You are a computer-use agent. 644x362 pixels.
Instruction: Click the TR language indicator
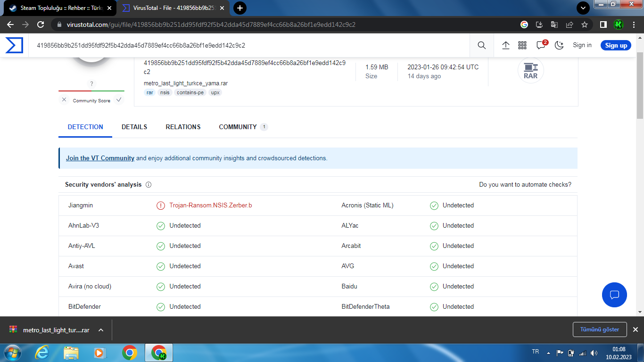[535, 352]
